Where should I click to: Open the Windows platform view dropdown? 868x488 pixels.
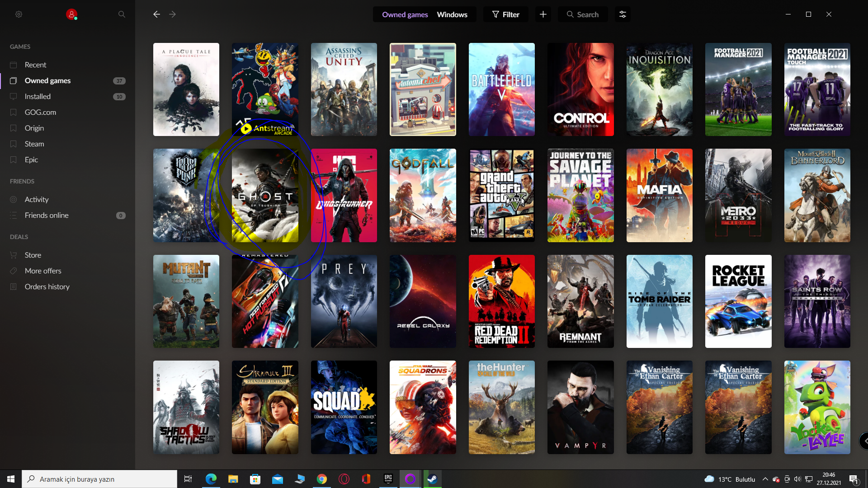(x=452, y=14)
